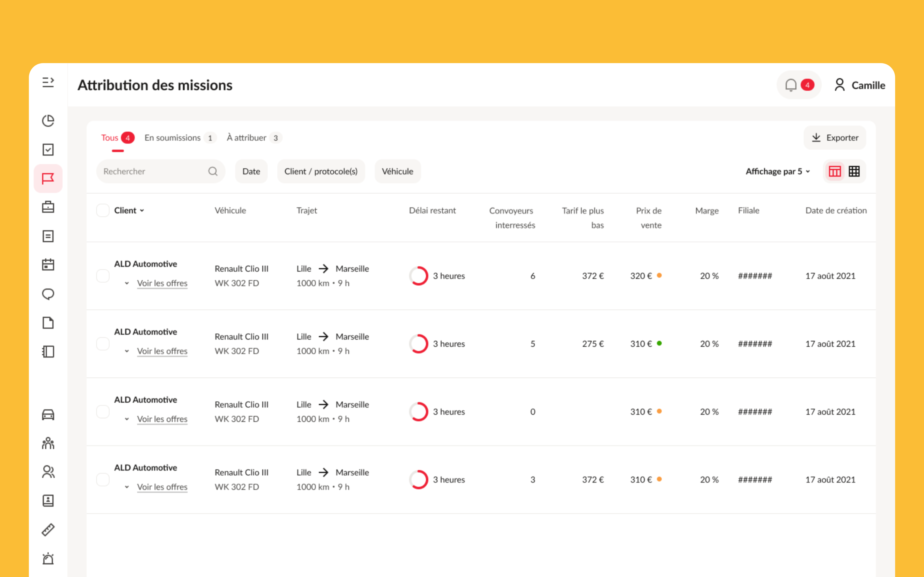924x577 pixels.
Task: Open the calendar panel from sidebar
Action: point(48,264)
